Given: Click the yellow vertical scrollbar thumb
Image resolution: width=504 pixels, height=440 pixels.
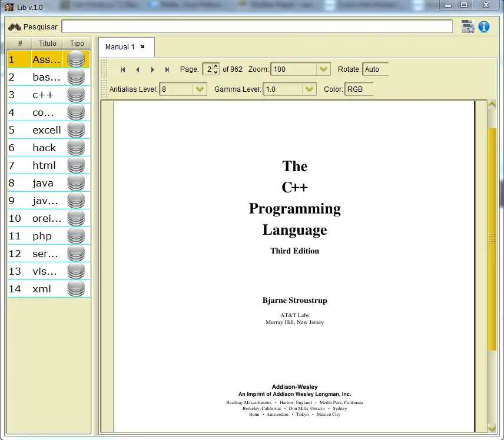Looking at the screenshot, I should pyautogui.click(x=492, y=239).
